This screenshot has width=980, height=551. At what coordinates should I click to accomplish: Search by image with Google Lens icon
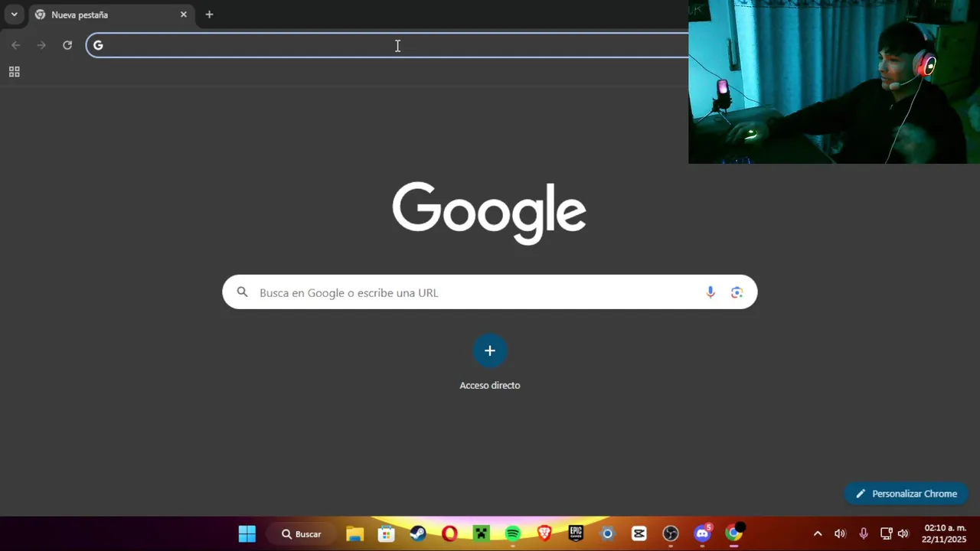(x=737, y=292)
